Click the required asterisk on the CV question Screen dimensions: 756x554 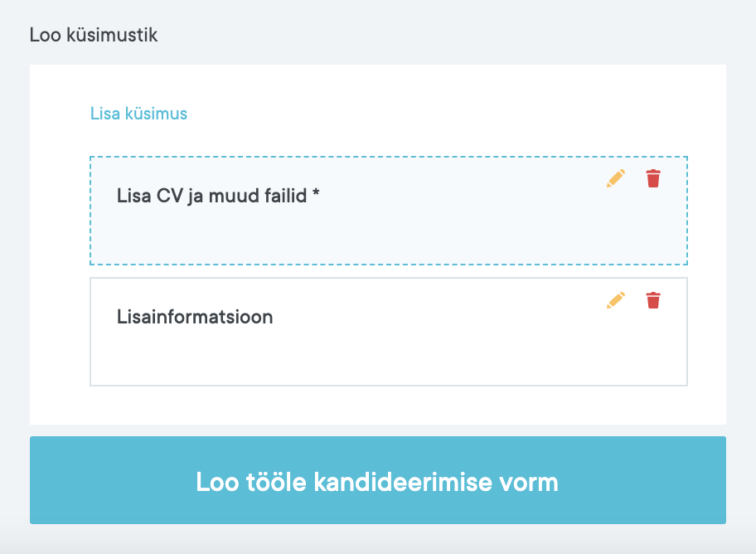point(316,195)
